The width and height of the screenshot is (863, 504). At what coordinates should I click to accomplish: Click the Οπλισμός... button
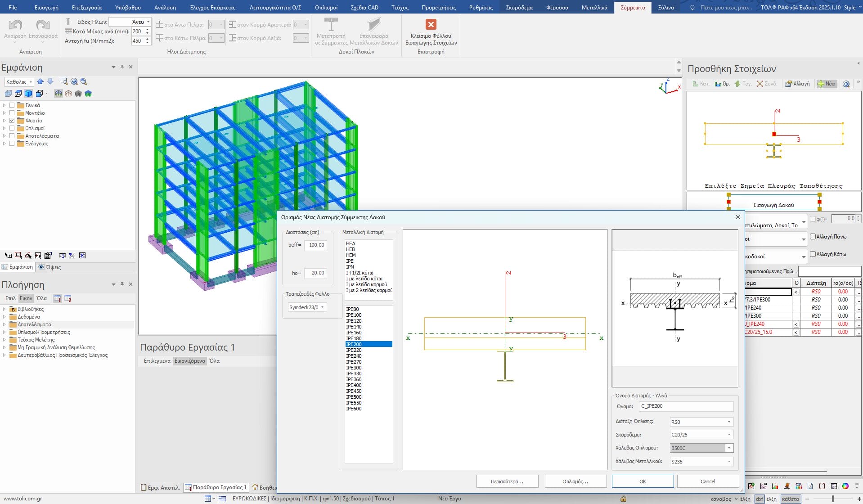point(575,481)
